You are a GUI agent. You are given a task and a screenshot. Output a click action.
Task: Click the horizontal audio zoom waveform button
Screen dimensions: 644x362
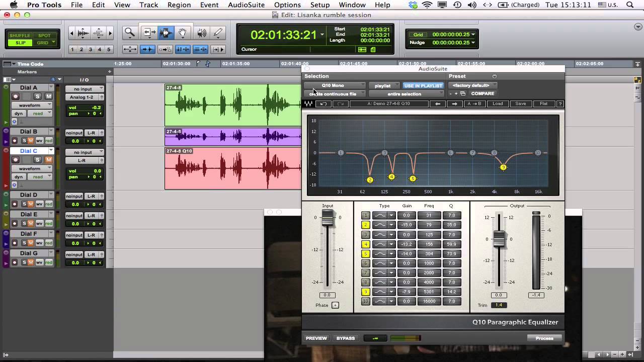84,34
